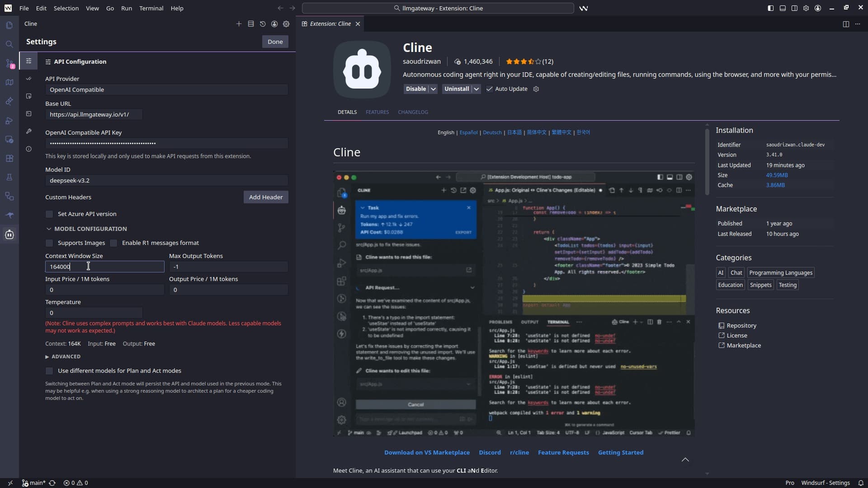Collapse the MODEL CONFIGURATION section

49,229
